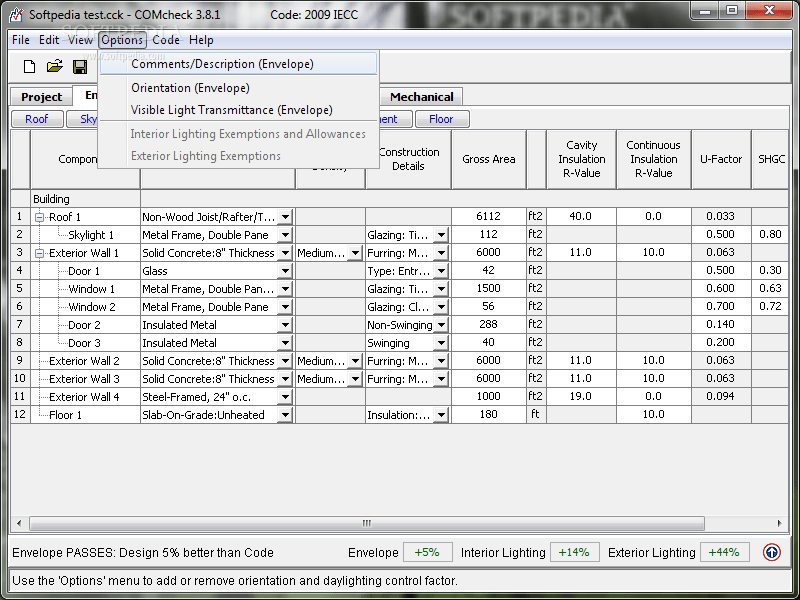Open Door 2 Non-Swinging dropdown
Viewport: 800px width, 600px height.
[x=441, y=325]
